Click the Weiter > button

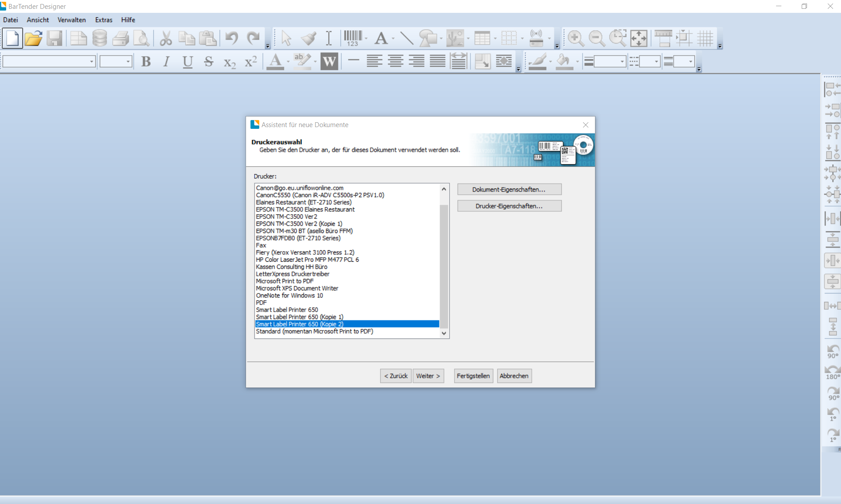pos(428,376)
